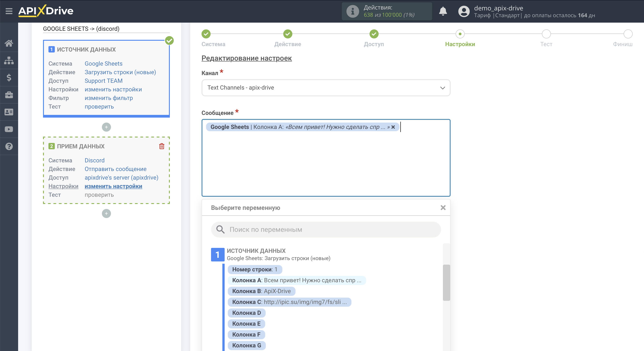The height and width of the screenshot is (351, 644).
Task: Click the connection title GOOGLE SHEETS -> (discord)
Action: coord(81,29)
